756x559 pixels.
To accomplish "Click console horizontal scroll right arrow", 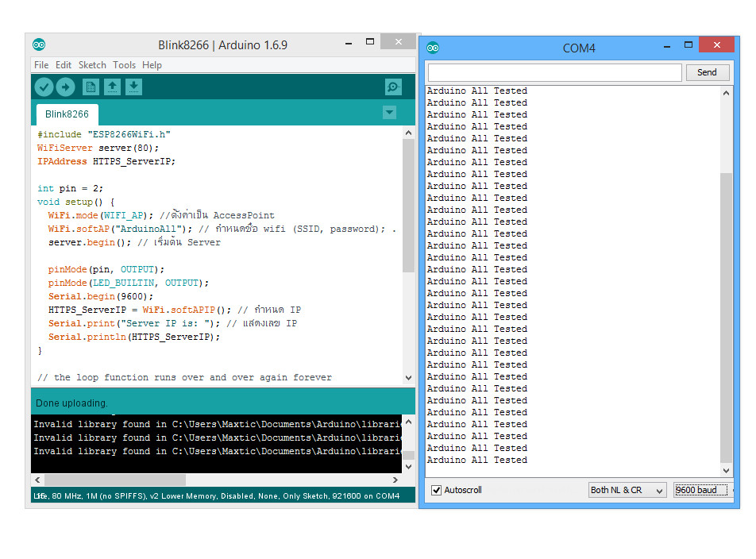I will pos(395,480).
